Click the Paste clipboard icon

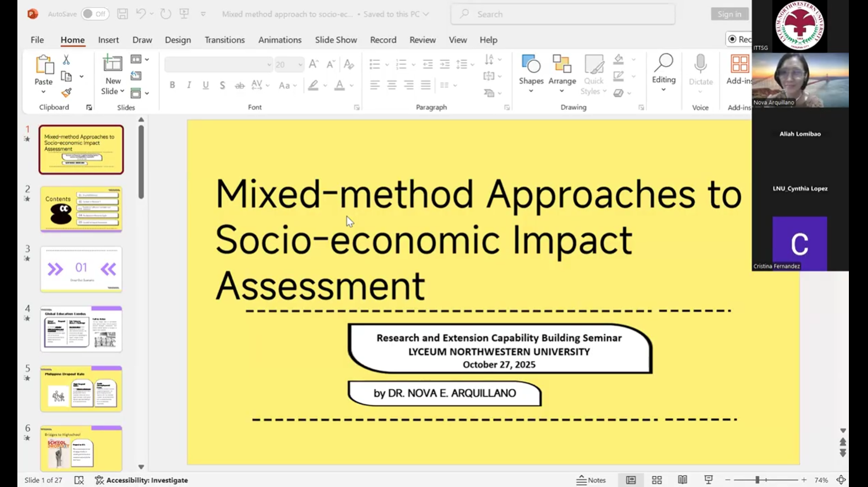(x=43, y=65)
